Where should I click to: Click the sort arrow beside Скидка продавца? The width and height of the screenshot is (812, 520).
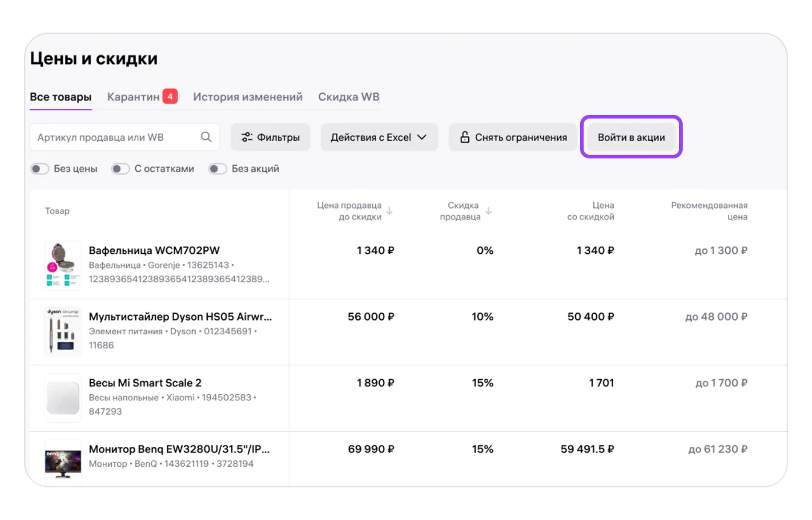[489, 211]
